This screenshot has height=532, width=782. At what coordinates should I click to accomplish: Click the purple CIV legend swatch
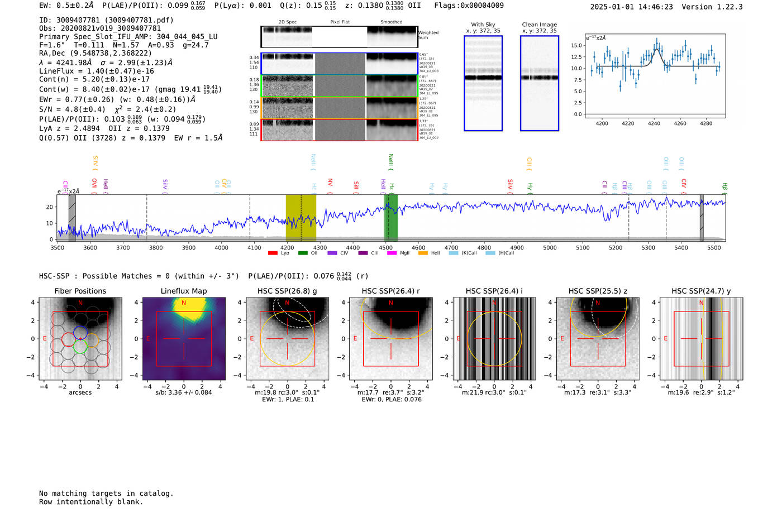pyautogui.click(x=332, y=253)
